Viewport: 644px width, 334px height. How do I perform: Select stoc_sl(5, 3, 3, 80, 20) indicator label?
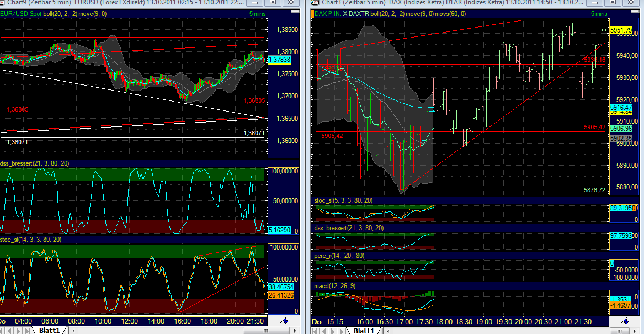tap(343, 200)
